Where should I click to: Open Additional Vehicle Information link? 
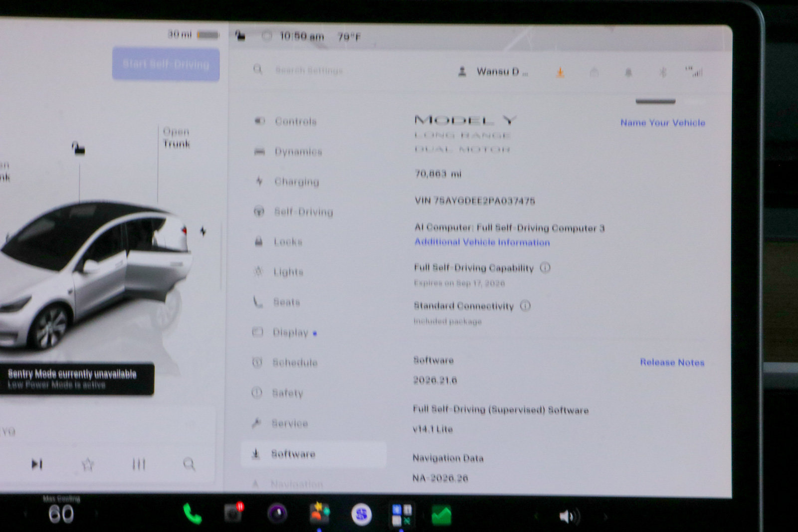[482, 242]
